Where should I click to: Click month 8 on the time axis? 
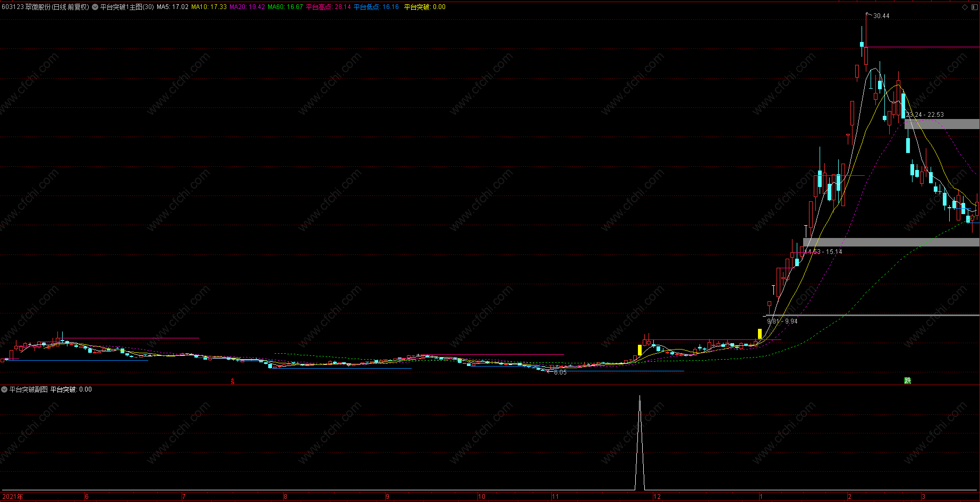[285, 497]
